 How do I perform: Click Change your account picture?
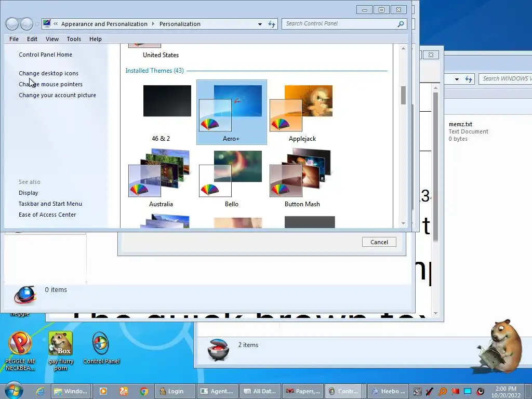tap(57, 95)
